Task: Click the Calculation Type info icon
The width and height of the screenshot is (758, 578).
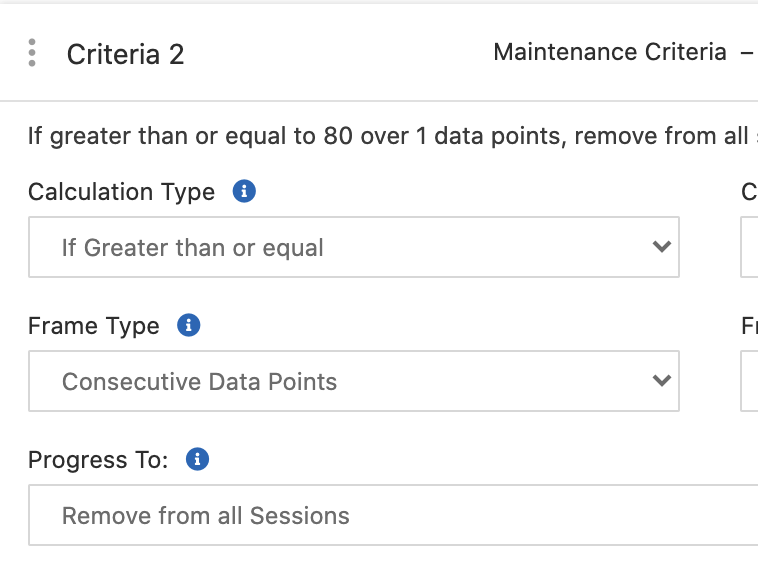Action: (x=244, y=191)
